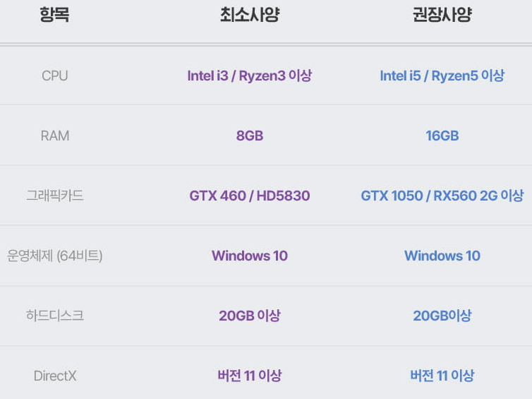532x399 pixels.
Task: Select the 16GB recommended RAM value
Action: (442, 136)
